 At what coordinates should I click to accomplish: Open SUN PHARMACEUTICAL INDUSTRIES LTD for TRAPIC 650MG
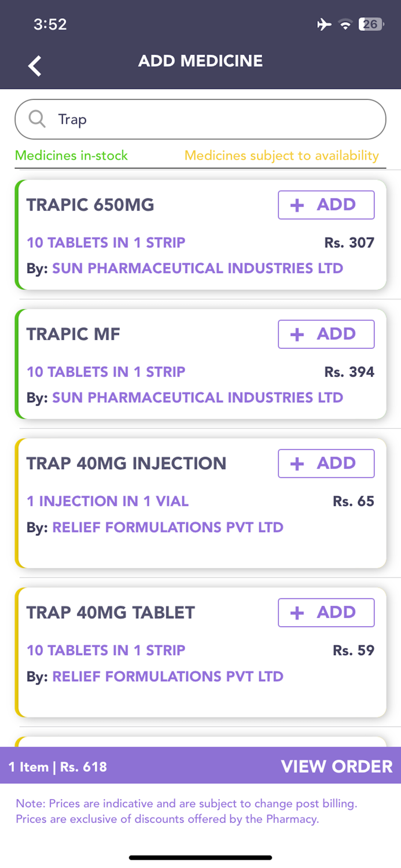pyautogui.click(x=198, y=268)
